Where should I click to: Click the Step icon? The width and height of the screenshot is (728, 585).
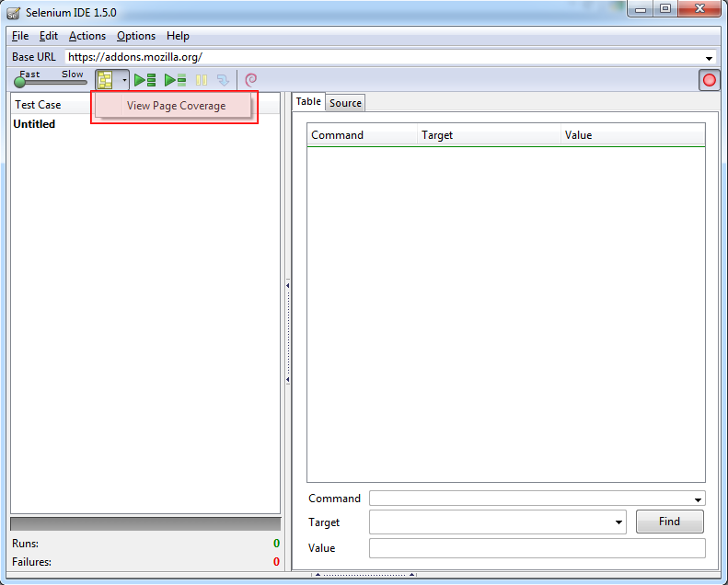[224, 80]
